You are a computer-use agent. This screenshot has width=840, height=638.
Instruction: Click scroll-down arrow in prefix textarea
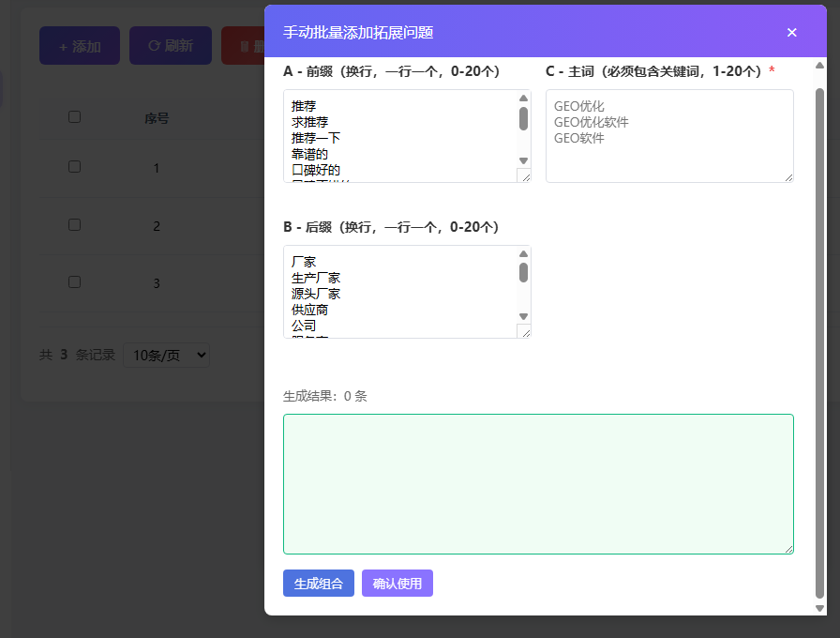pos(523,160)
